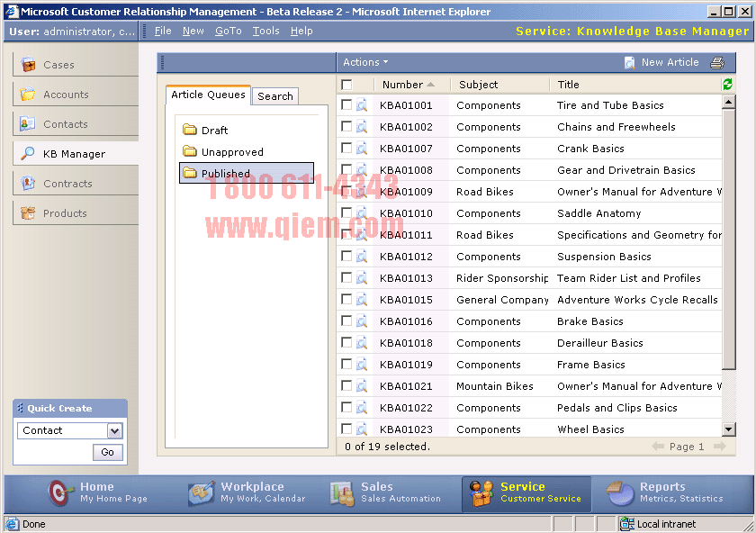Open the New menu
Viewport: 756px width, 533px height.
tap(193, 31)
